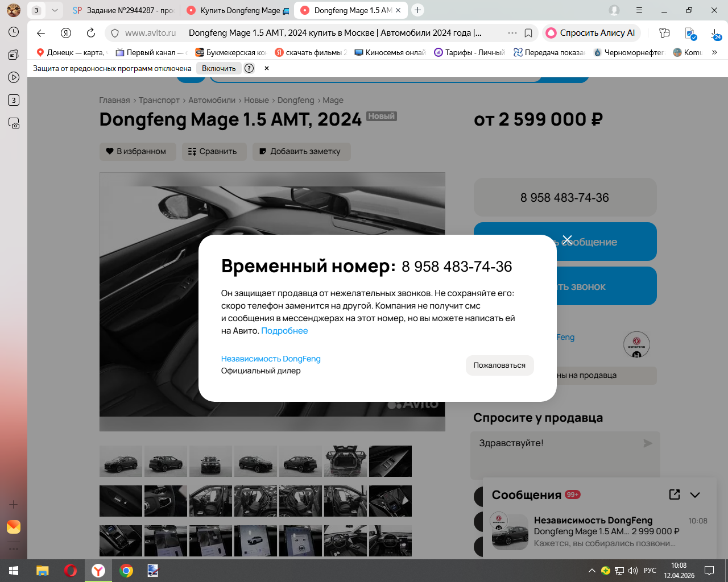The height and width of the screenshot is (582, 728).
Task: Open Донецк — карта bookmark
Action: coord(71,52)
